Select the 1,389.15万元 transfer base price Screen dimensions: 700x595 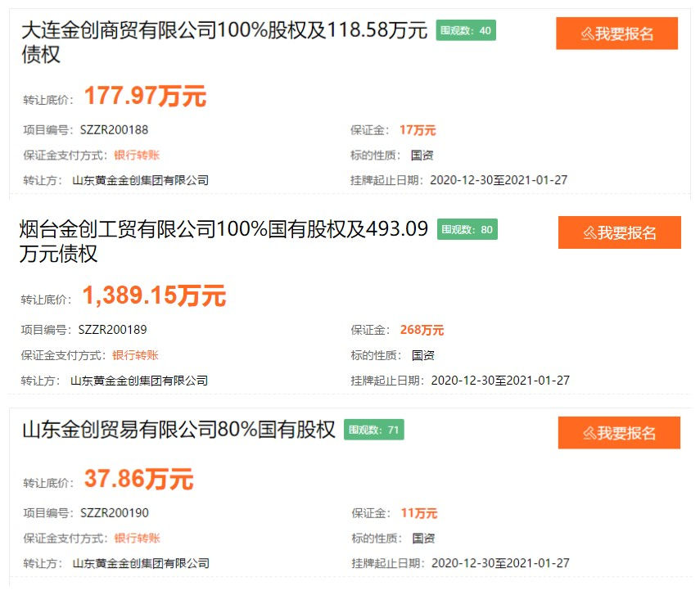(154, 296)
